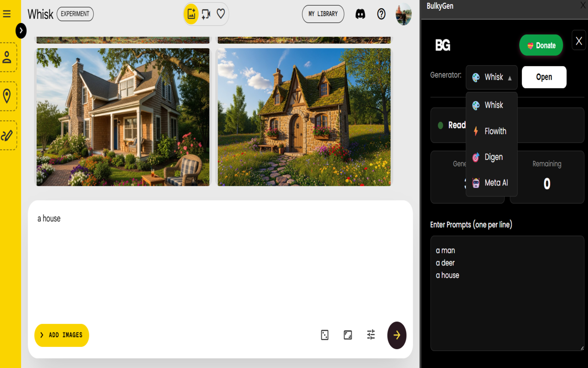
Task: Open the hamburger menu in Whisk
Action: [7, 14]
